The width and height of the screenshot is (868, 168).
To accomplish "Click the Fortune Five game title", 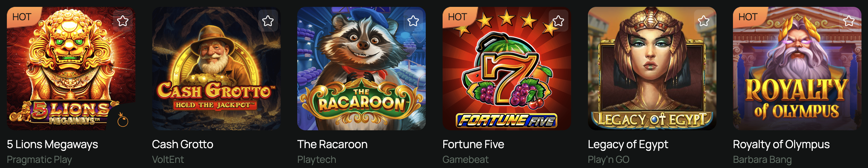I will point(473,144).
